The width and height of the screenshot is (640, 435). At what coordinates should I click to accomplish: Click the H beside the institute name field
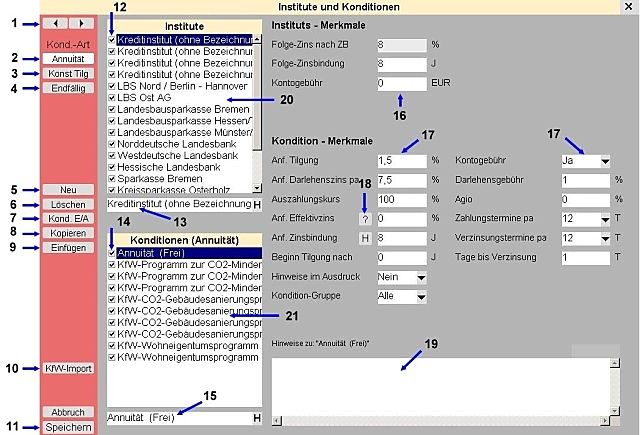tap(257, 204)
